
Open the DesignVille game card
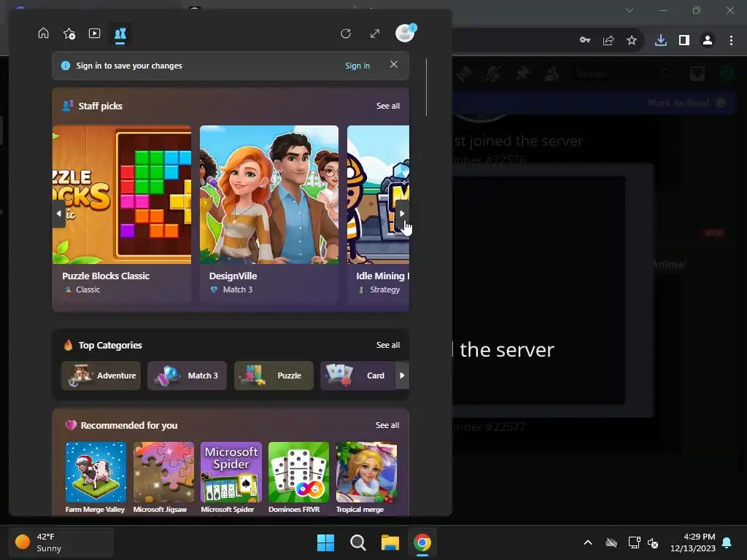click(x=268, y=214)
